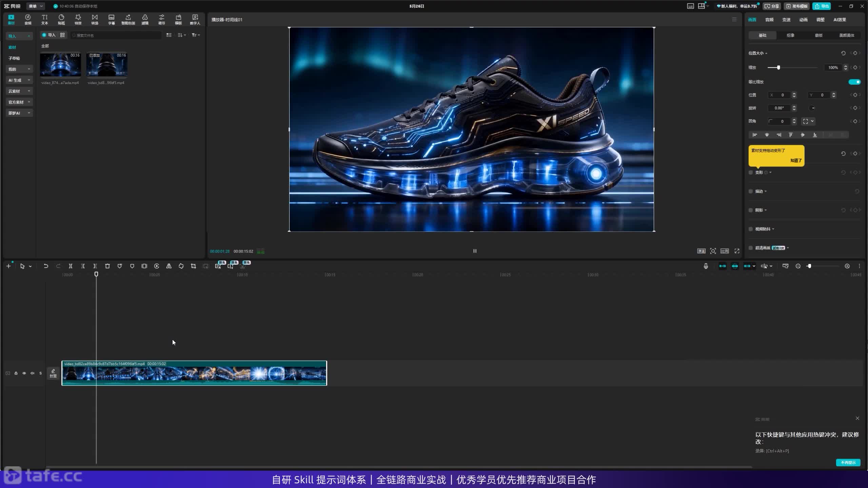Click the 封面 cover edit button
The height and width of the screenshot is (488, 868).
coord(53,373)
